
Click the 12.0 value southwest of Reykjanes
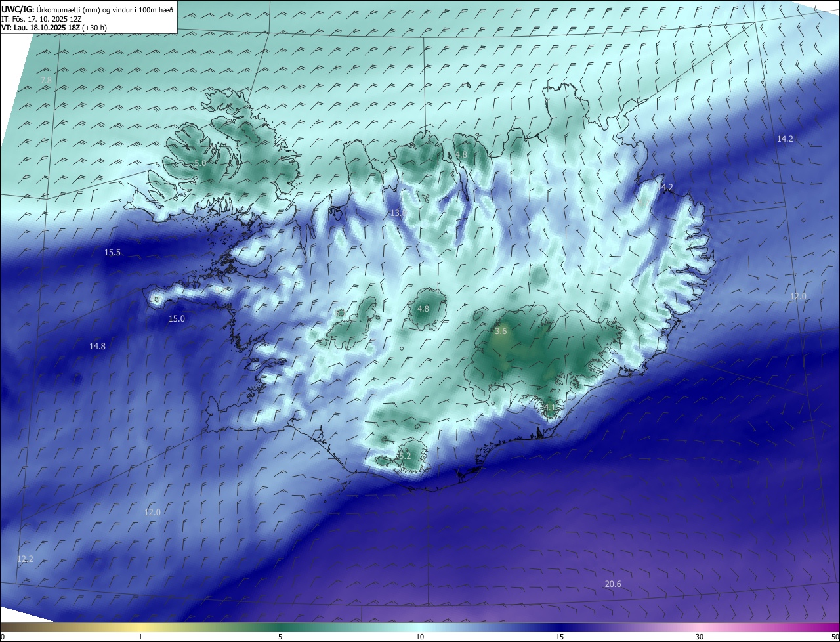(x=152, y=512)
